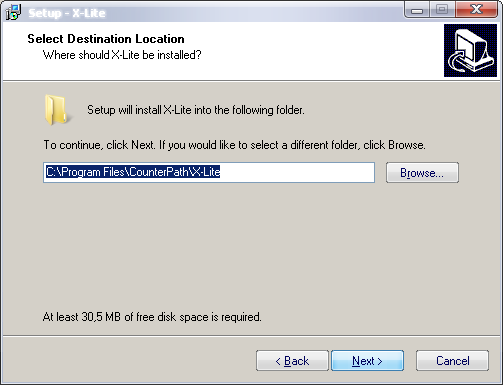
Task: Click 'Where should X-Lite be installed?' text
Action: pos(122,55)
